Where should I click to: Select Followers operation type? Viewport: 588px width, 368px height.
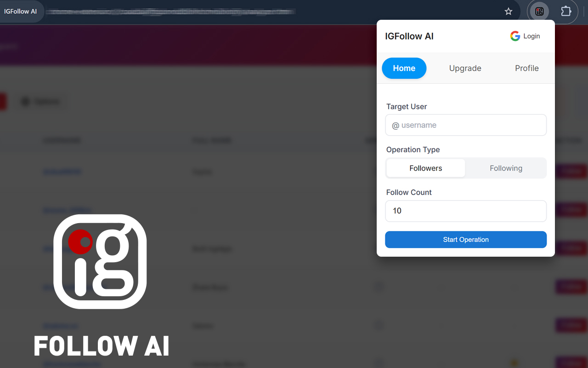[x=426, y=168]
